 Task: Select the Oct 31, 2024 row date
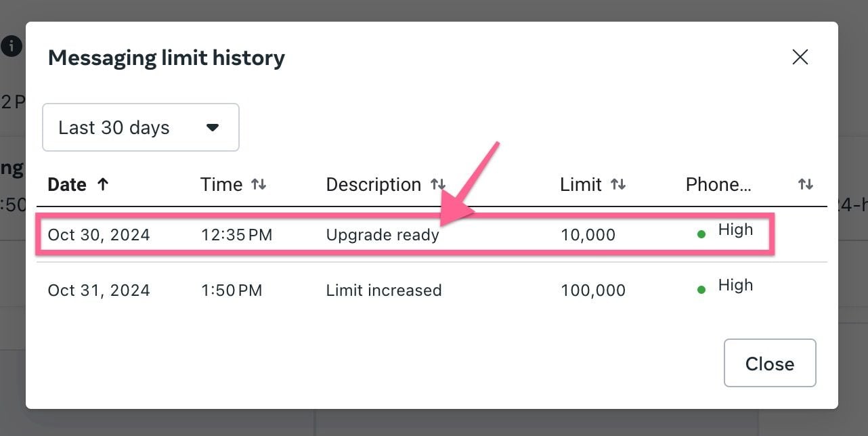(x=99, y=290)
